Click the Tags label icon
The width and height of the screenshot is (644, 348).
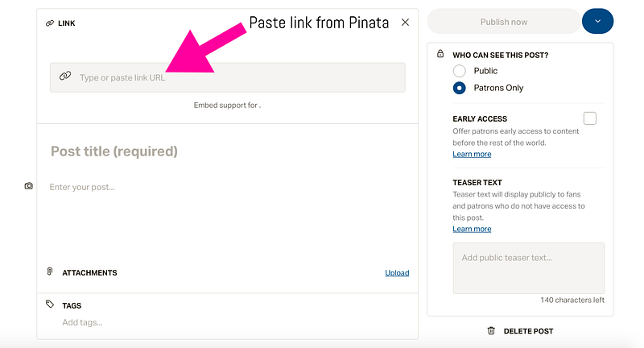(x=50, y=305)
